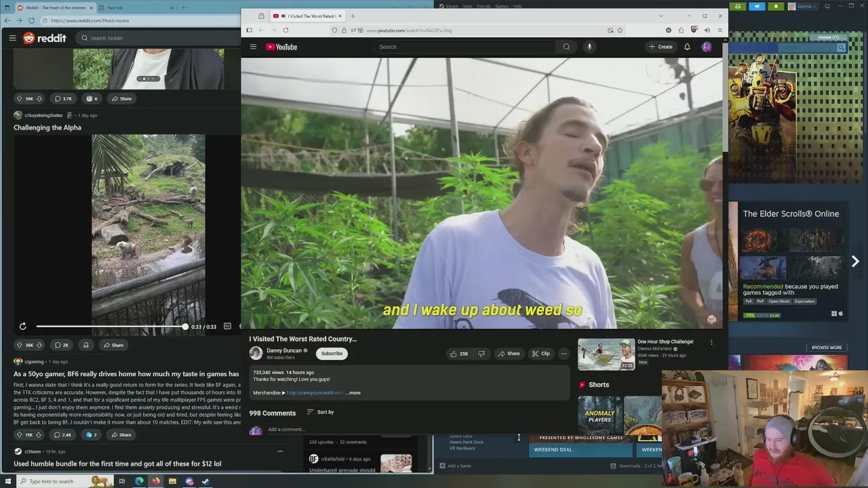Open the dannyduncan69 merchandise link

(x=315, y=392)
